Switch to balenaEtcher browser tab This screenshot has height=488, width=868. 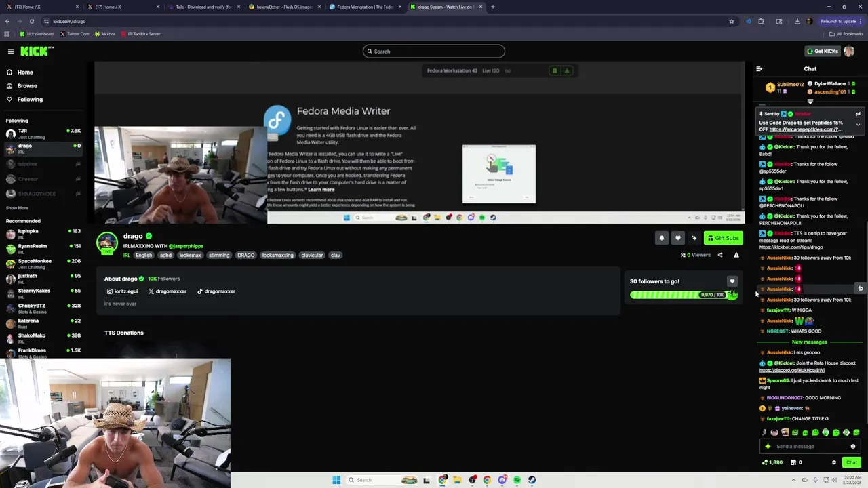click(x=283, y=7)
